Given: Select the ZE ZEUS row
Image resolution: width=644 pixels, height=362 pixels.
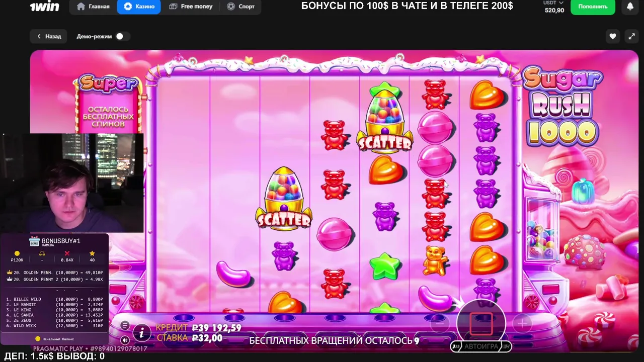Looking at the screenshot, I should click(x=54, y=320).
